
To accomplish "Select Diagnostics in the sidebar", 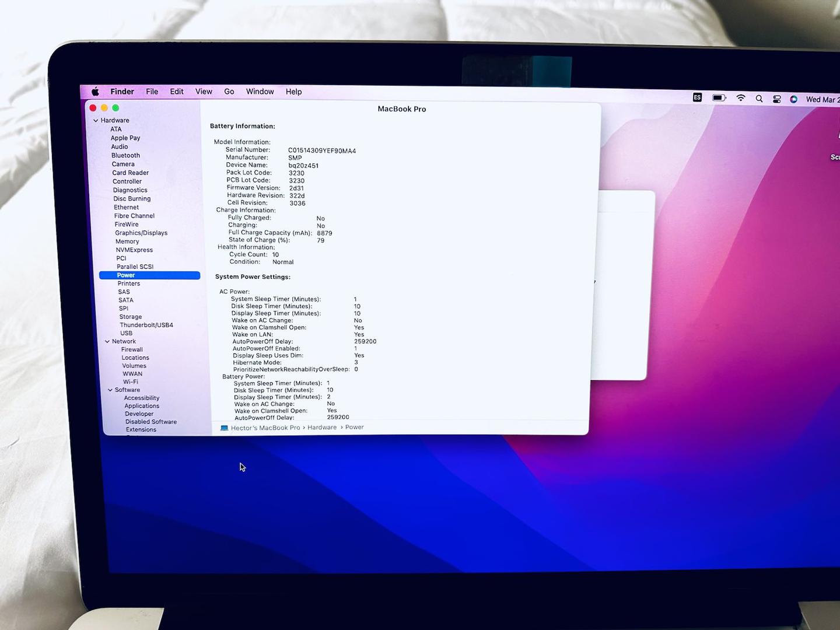I will (x=130, y=190).
